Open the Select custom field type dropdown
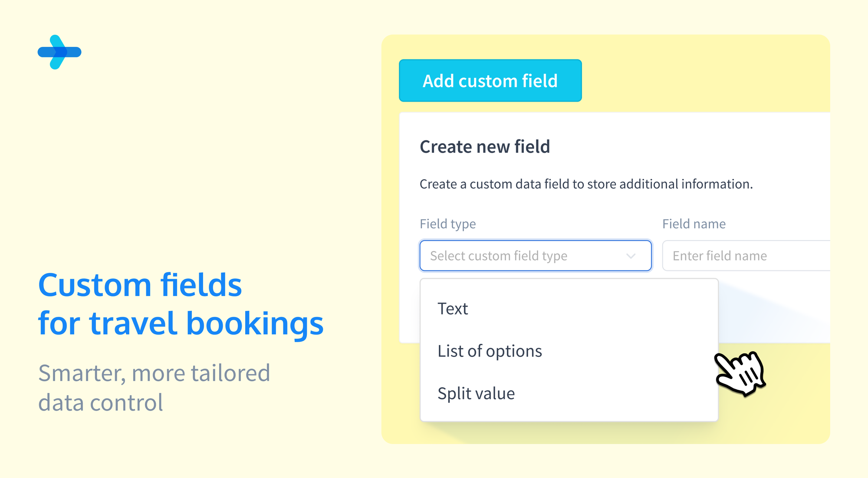The image size is (868, 478). pos(535,256)
